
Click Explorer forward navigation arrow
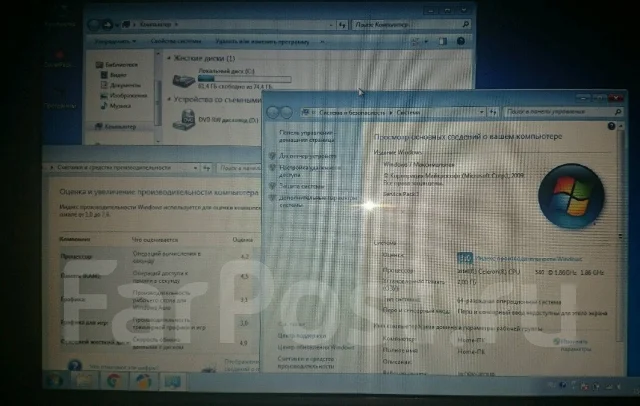(x=107, y=24)
